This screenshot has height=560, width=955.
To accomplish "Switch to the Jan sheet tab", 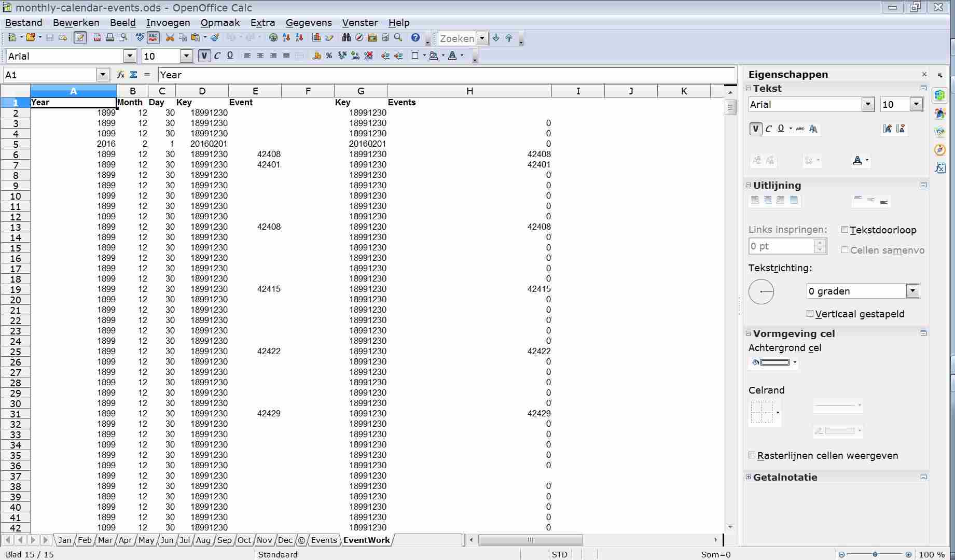I will (65, 540).
